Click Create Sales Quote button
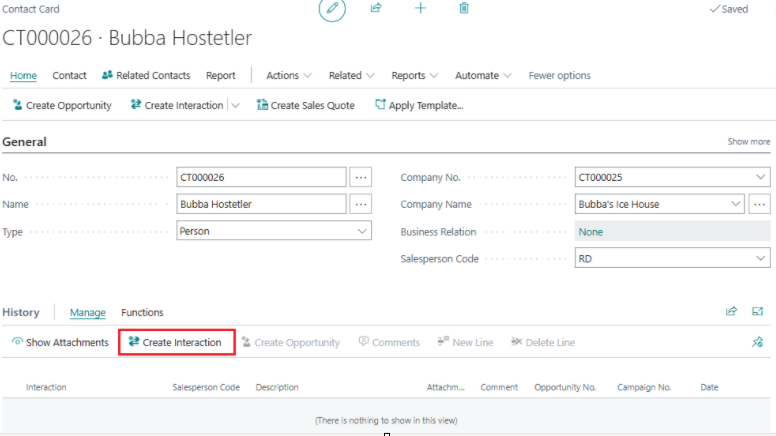This screenshot has height=436, width=776. coord(306,105)
